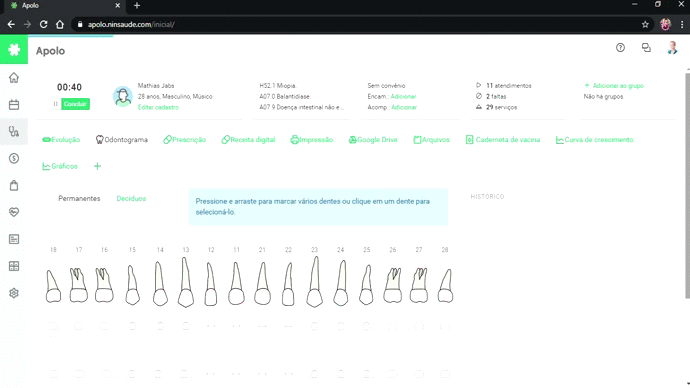Screen dimensions: 690x388
Task: Open the Evolução section
Action: 61,140
